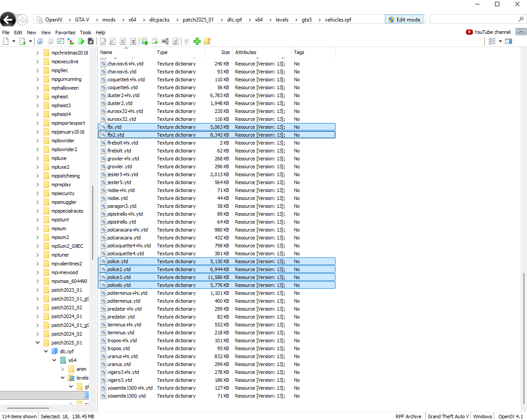Click the preview pane toggle icon
Screen dimensions: 527x420
click(x=509, y=41)
